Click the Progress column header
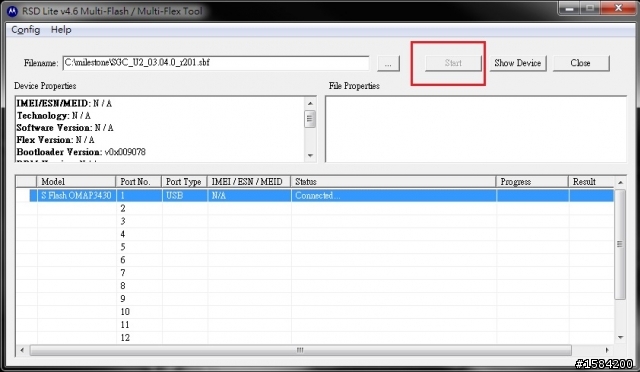This screenshot has width=640, height=372. click(x=532, y=182)
